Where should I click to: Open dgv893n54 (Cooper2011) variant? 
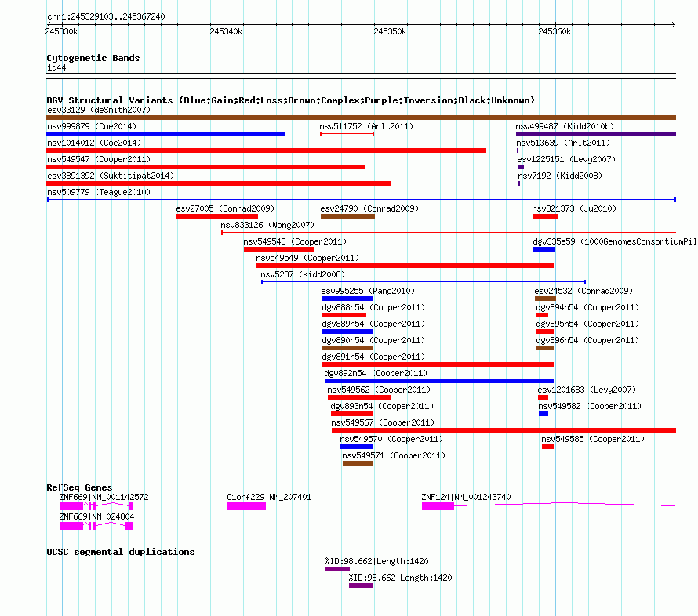tap(351, 414)
